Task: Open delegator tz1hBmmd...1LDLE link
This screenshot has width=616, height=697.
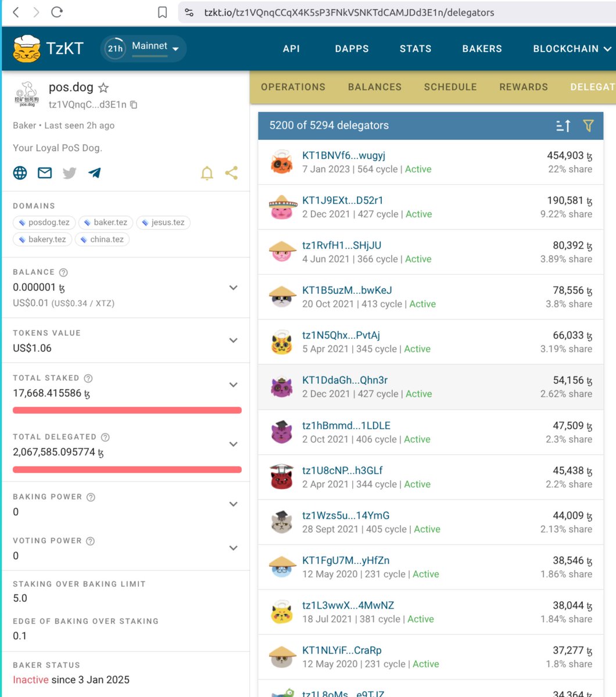Action: tap(346, 426)
